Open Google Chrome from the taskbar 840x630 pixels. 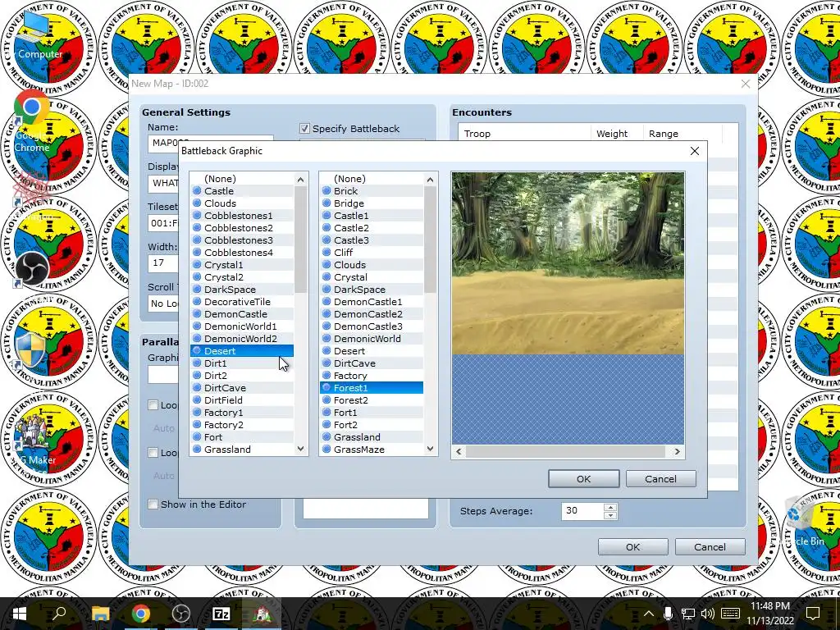pyautogui.click(x=141, y=614)
